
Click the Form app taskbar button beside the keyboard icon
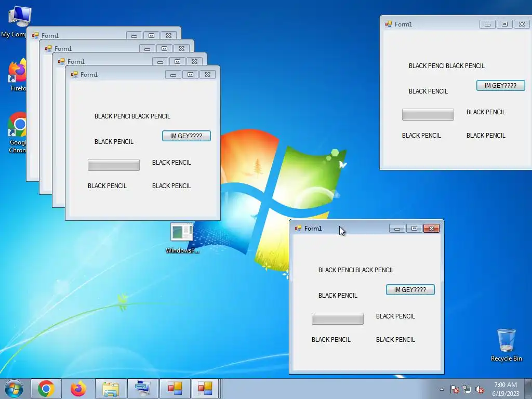pyautogui.click(x=175, y=389)
